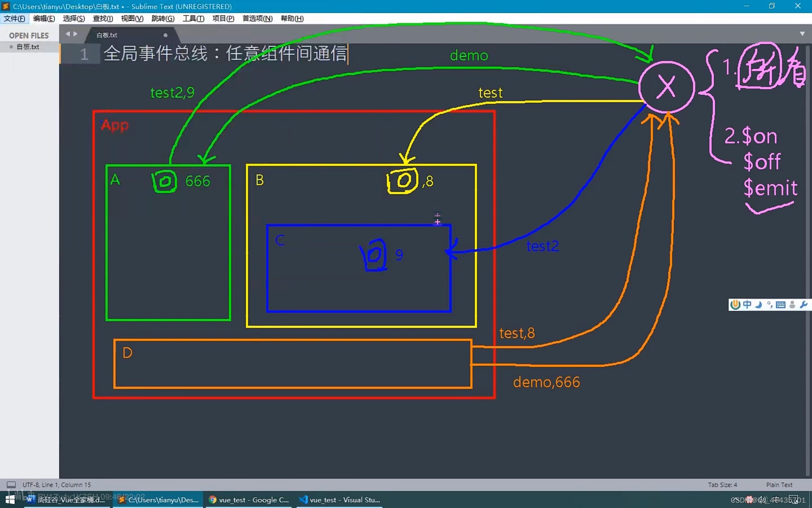Toggle the side bar from the status bar icon
This screenshot has height=508, width=812.
tap(11, 485)
